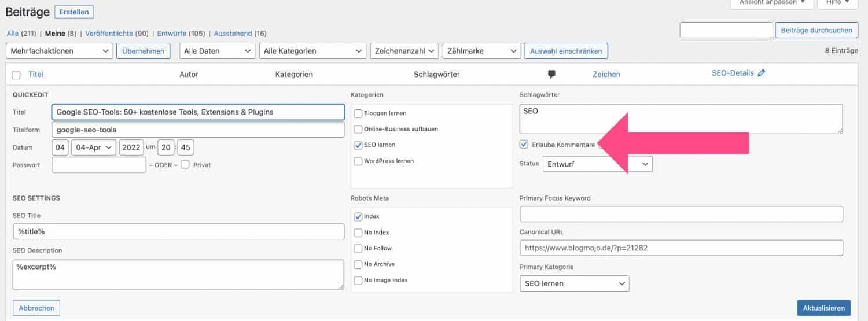The height and width of the screenshot is (321, 868).
Task: Disable the 'Erlaube Kommentare' checkbox
Action: click(524, 145)
